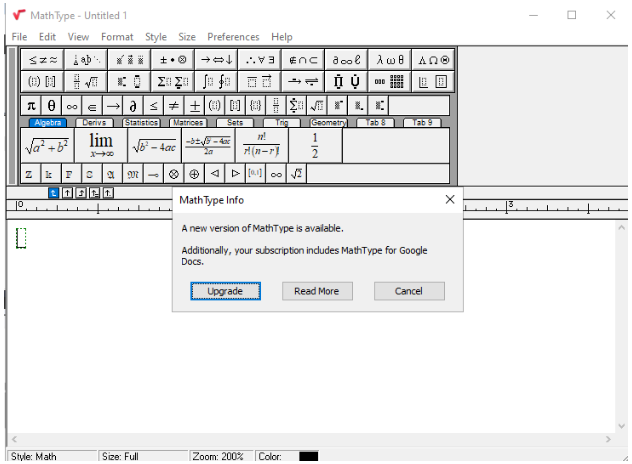Insert the pi symbol from the small bar
Viewport: 632px width, 464px height.
[31, 106]
